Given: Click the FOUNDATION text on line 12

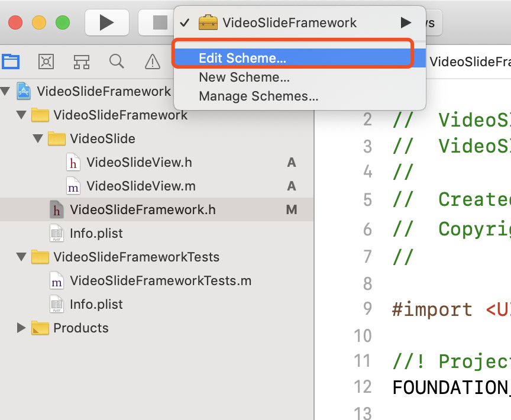Looking at the screenshot, I should point(451,387).
